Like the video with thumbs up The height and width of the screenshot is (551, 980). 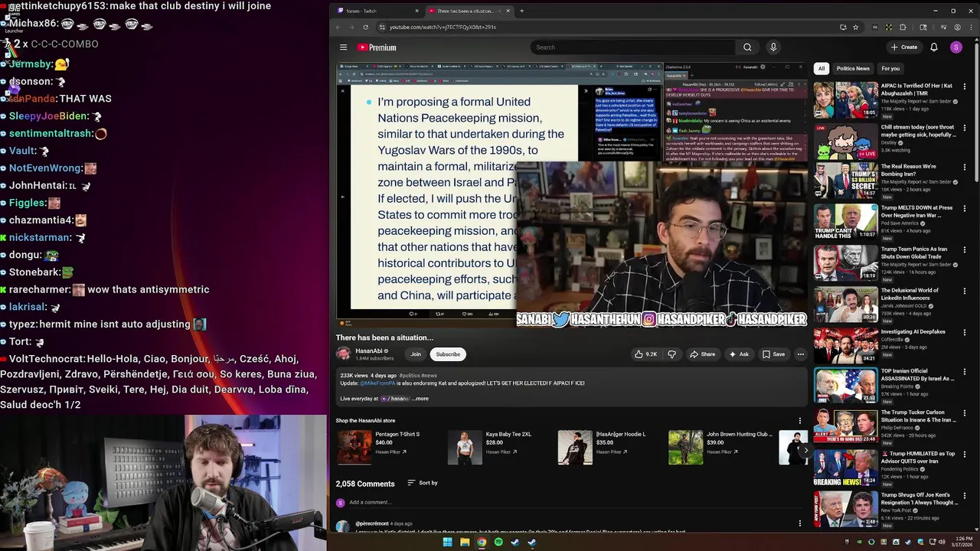(x=645, y=354)
